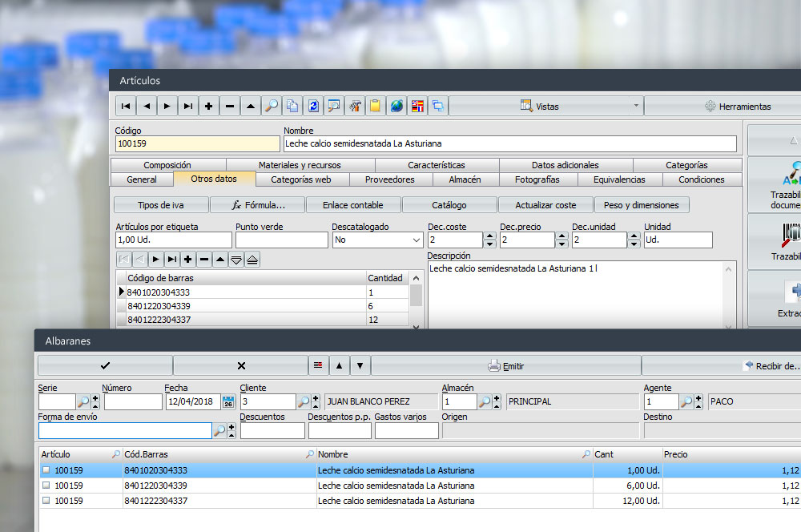Open the Categorías web tab
This screenshot has width=801, height=532.
[300, 179]
